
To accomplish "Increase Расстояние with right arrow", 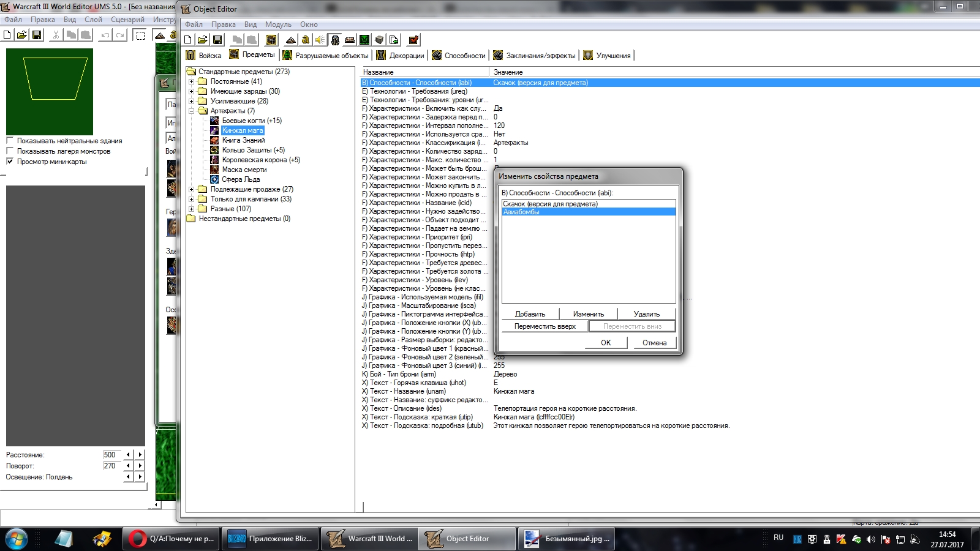I will point(140,455).
